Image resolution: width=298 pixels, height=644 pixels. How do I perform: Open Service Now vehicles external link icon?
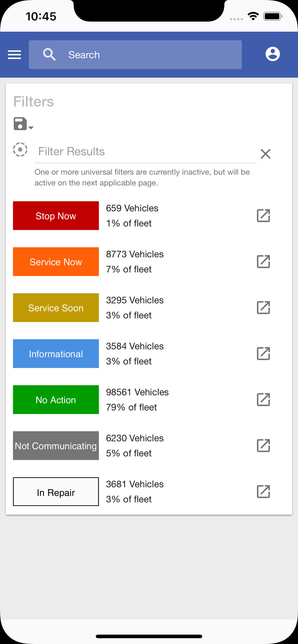click(x=263, y=262)
